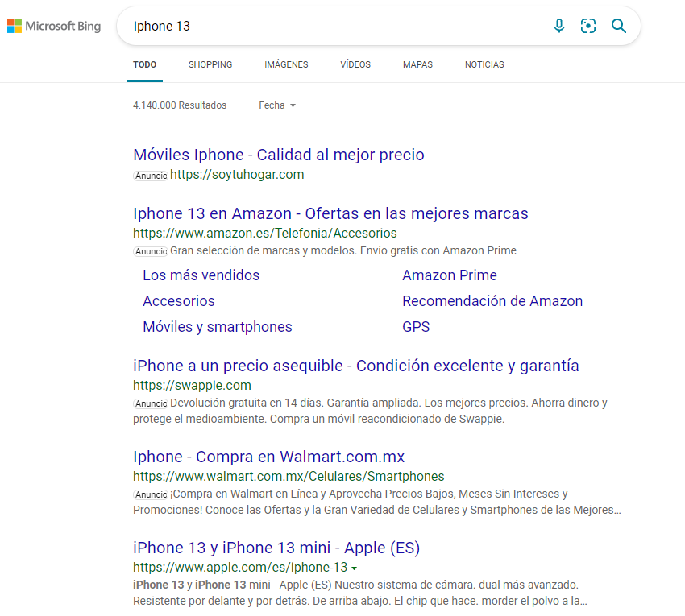Open Iphone 13 en Amazon result title

coord(330,213)
